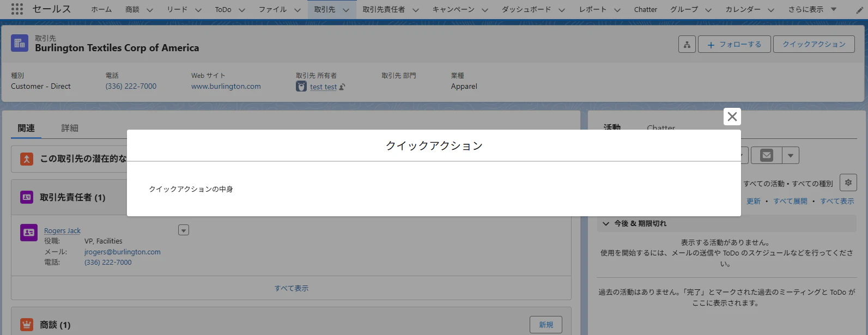Open the test test owner link

coord(324,87)
